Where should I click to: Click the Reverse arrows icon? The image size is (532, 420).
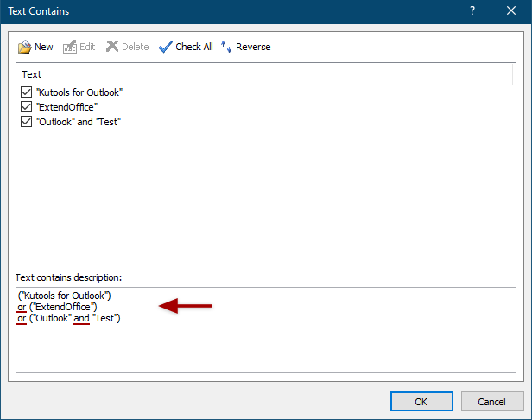point(226,47)
